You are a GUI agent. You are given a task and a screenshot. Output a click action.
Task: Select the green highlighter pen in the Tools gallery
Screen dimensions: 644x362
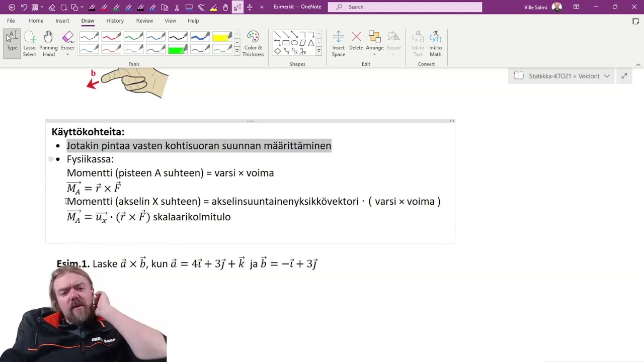click(178, 49)
